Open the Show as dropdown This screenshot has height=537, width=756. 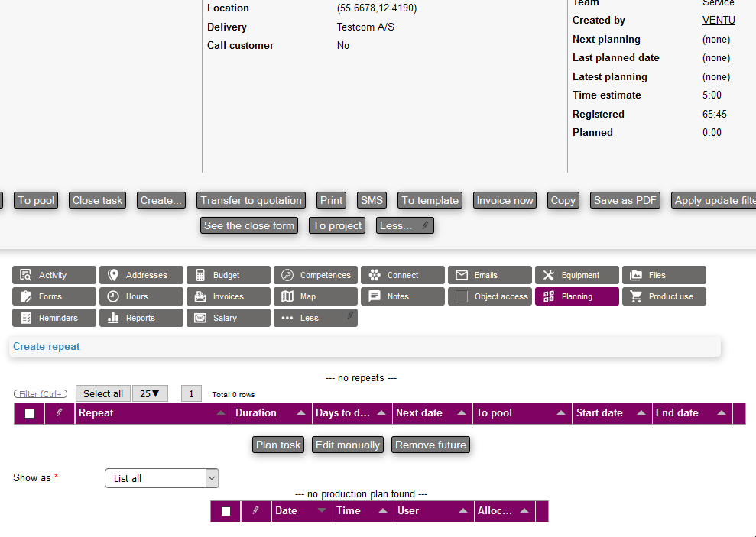click(161, 478)
